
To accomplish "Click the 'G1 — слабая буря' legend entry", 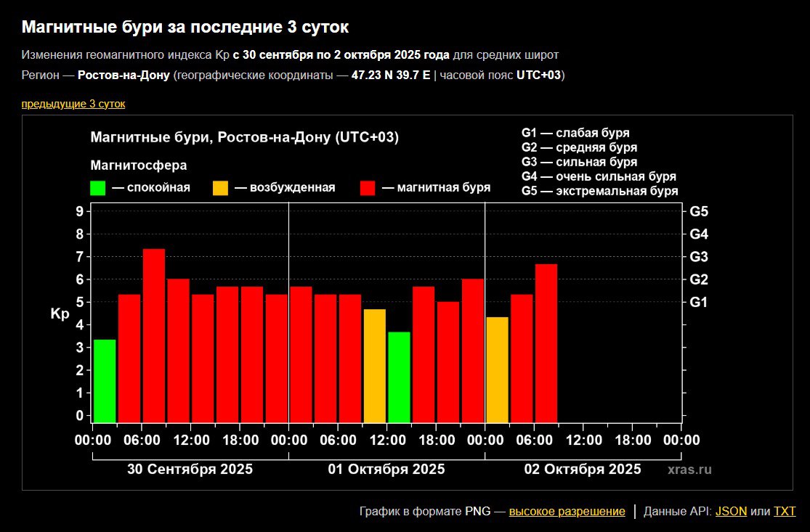I will [x=575, y=133].
